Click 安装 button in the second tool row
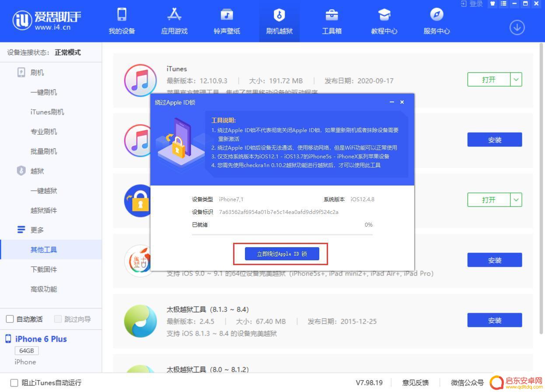Image resolution: width=545 pixels, height=392 pixels. pos(495,140)
